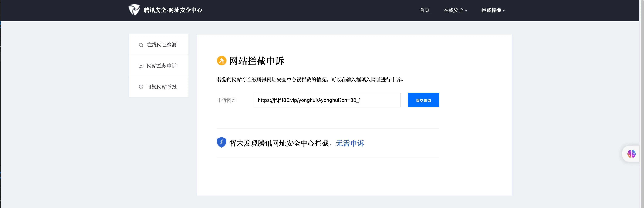The height and width of the screenshot is (208, 644).
Task: Click the 腾讯安全-网址安全中心 title text
Action: (x=173, y=10)
